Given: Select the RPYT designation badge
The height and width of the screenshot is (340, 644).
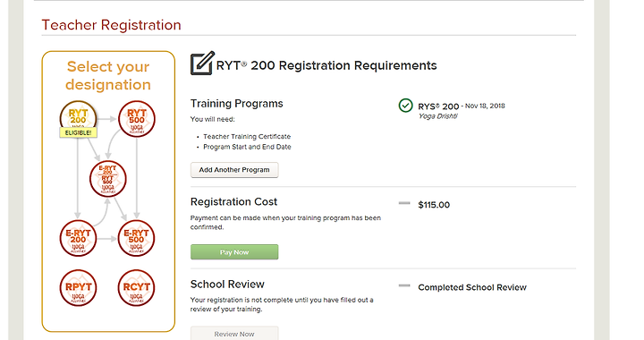Looking at the screenshot, I should pyautogui.click(x=78, y=287).
